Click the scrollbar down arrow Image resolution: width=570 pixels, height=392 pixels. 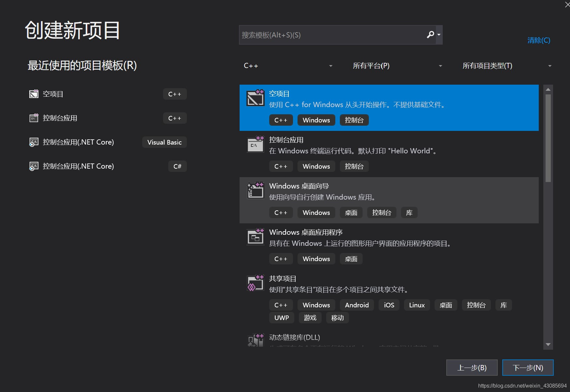click(548, 344)
